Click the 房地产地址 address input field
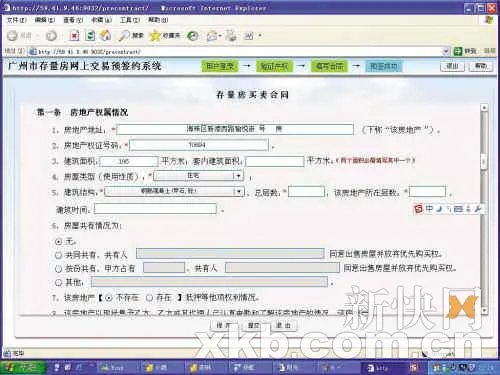 235,129
